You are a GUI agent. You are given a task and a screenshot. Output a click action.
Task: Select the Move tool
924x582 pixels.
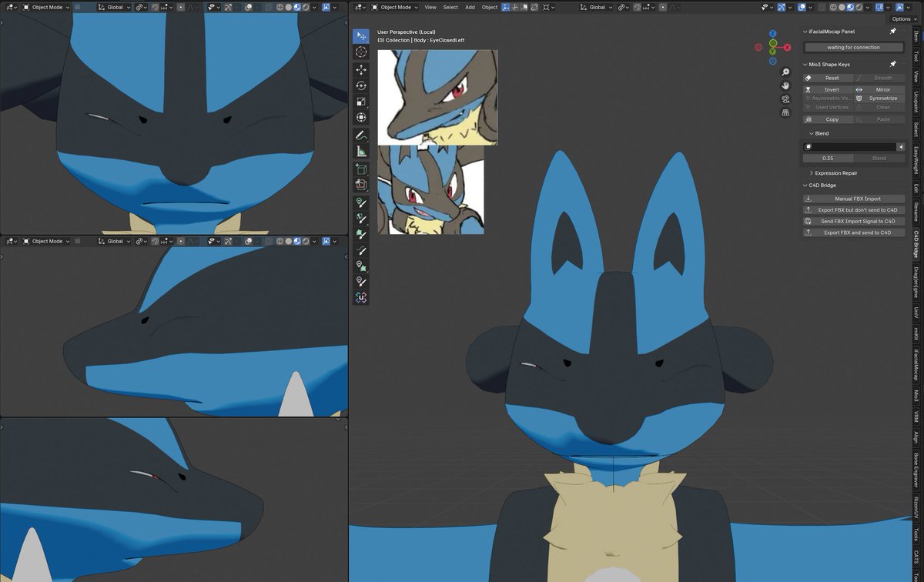(361, 69)
